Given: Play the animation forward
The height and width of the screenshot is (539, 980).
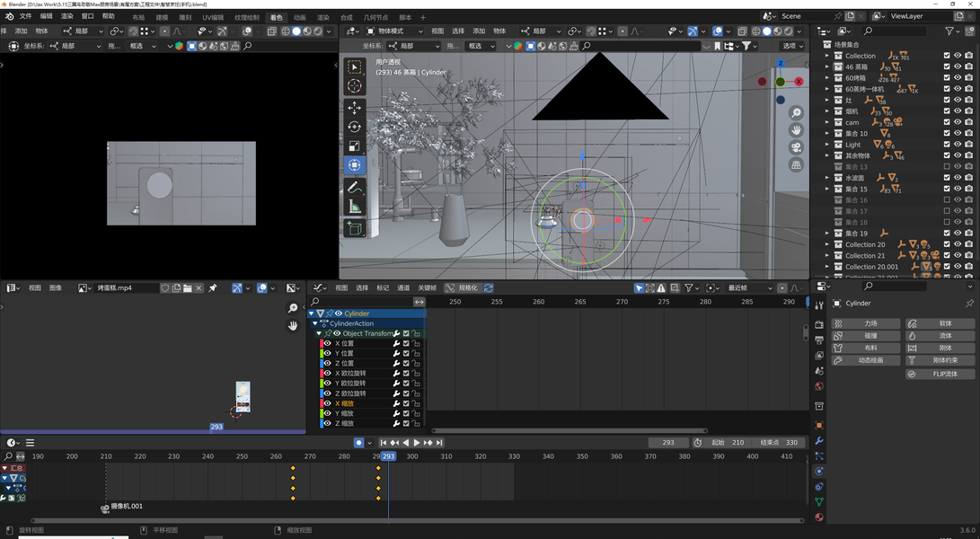Looking at the screenshot, I should [x=417, y=442].
